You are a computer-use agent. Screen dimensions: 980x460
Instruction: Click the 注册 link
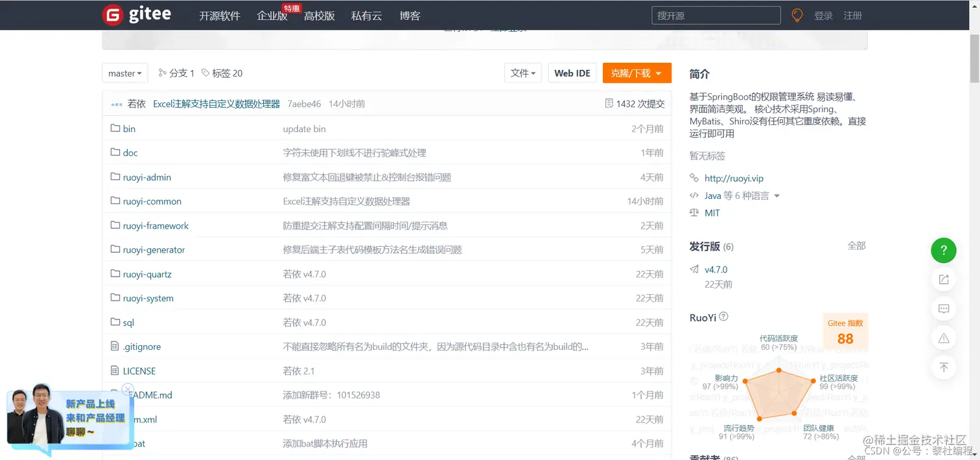coord(853,16)
